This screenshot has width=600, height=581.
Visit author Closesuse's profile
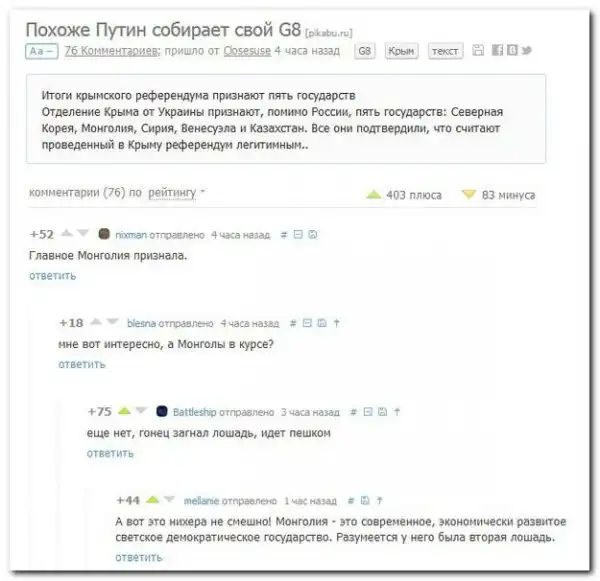click(x=247, y=51)
